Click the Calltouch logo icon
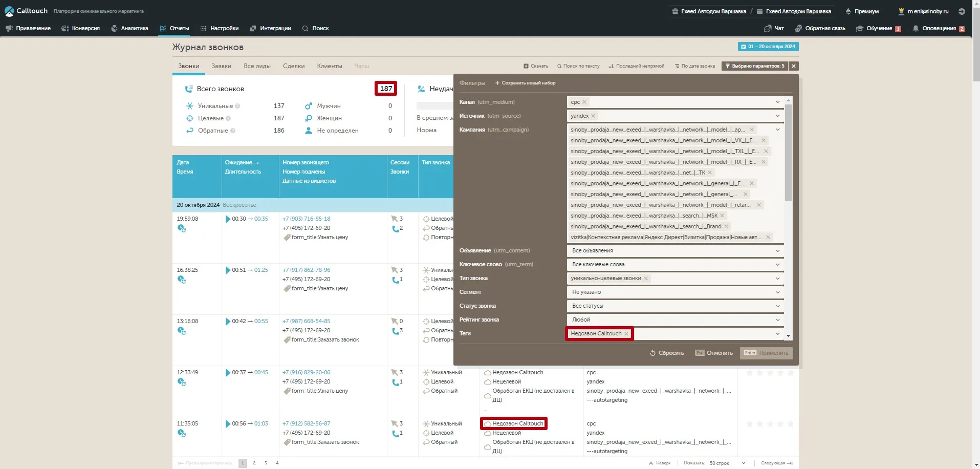 [x=9, y=11]
